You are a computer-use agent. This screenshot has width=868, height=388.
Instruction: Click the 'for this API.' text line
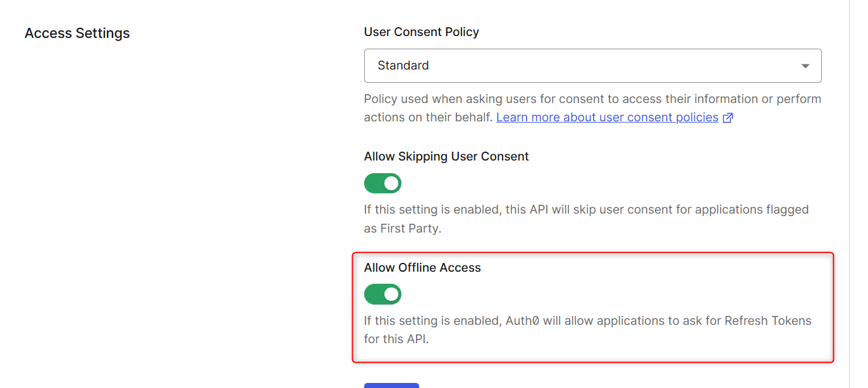pyautogui.click(x=396, y=339)
